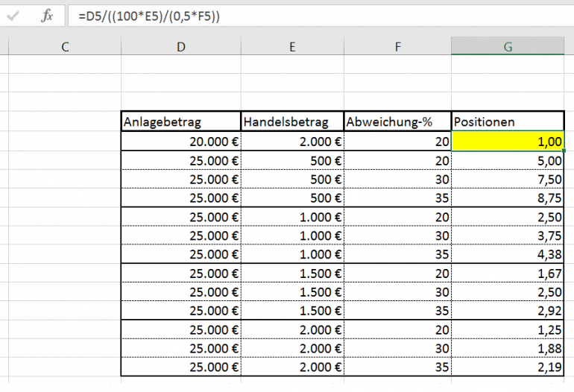Select Abweichung cell in the 8,75 row
The image size is (574, 392).
click(397, 198)
